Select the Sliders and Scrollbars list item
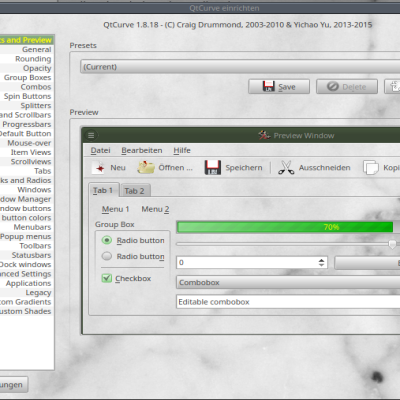The height and width of the screenshot is (400, 400). (x=27, y=115)
